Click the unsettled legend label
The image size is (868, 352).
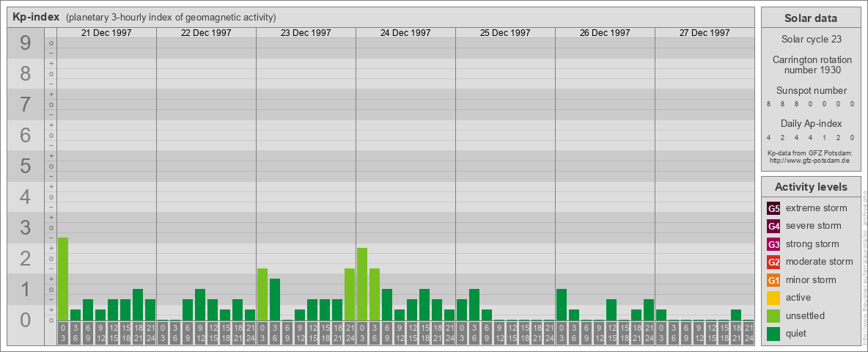[x=806, y=315]
